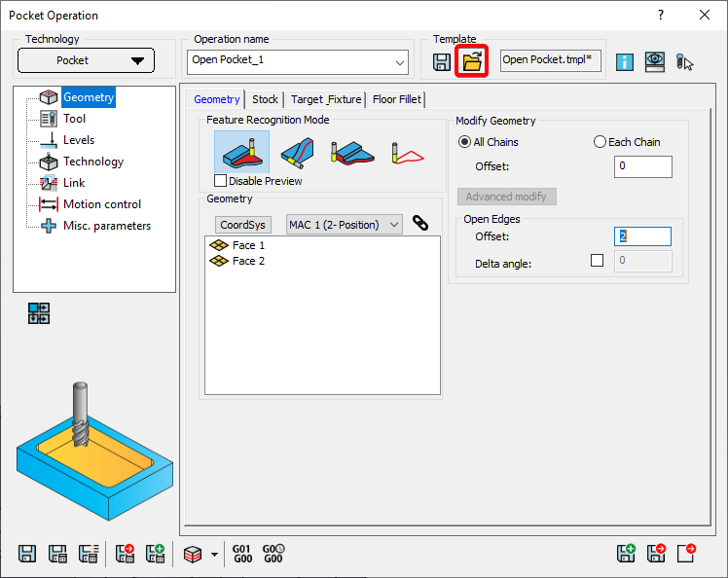Open the MAC 1 (2- Position) dropdown
Screen dimensions: 728x578
[x=344, y=225]
